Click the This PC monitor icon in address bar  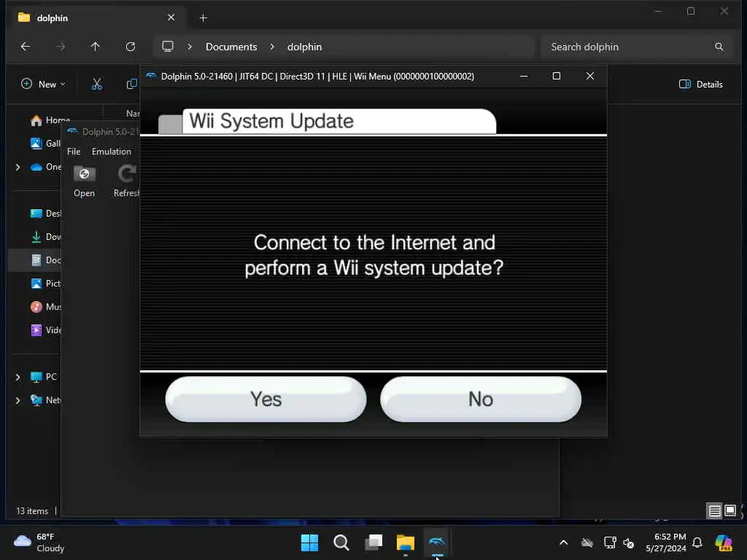coord(168,46)
